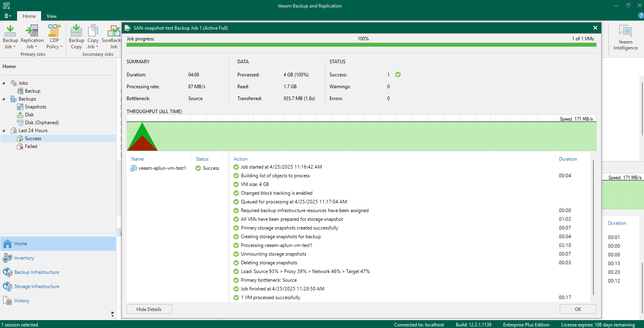Screen dimensions: 644x328
Task: Collapse the Last 24 Hours tree node
Action: tap(4, 131)
